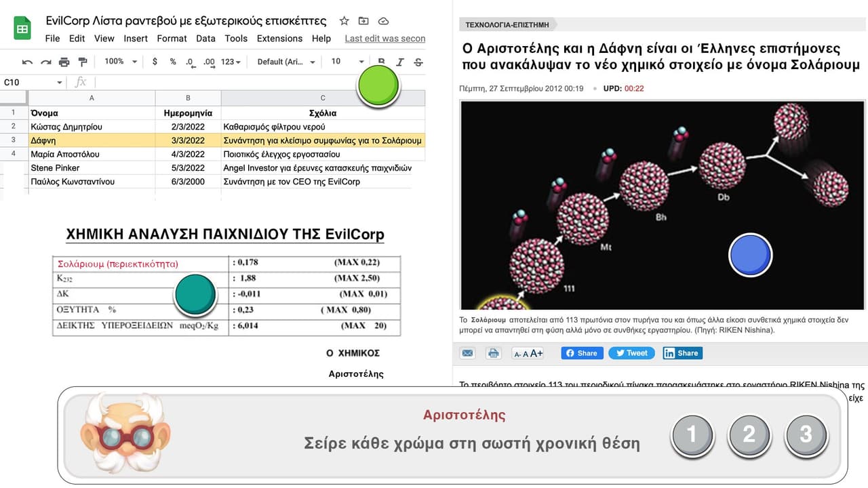Apply percent format with the % button

tap(173, 62)
